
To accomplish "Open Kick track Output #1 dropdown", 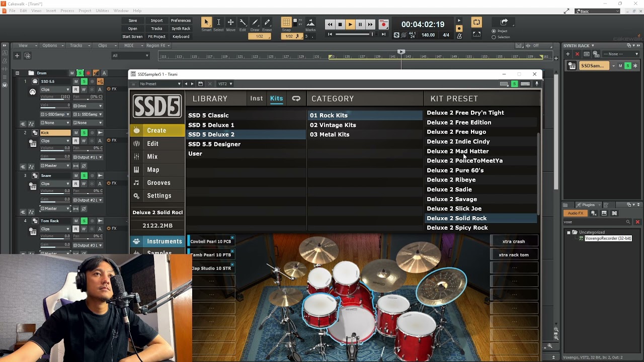I will (x=88, y=157).
